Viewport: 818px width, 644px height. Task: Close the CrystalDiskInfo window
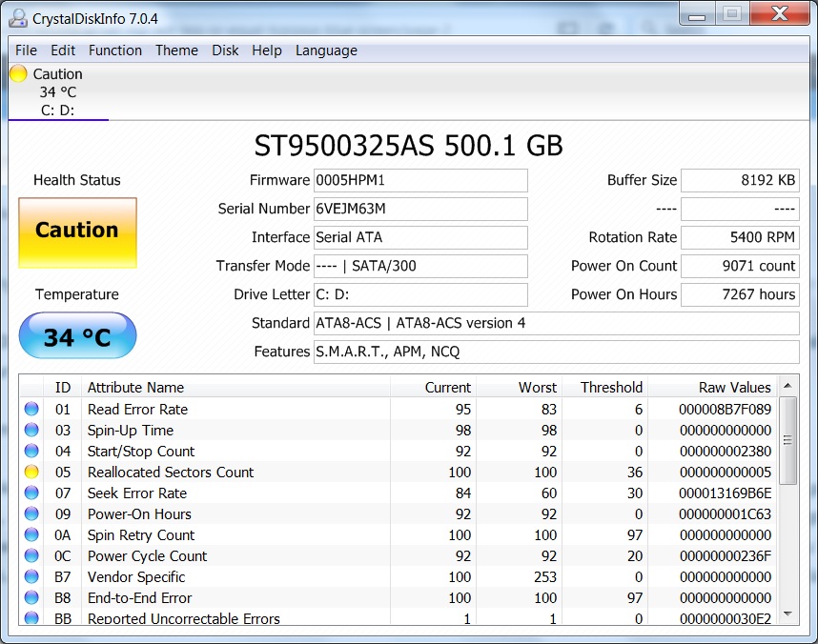click(780, 13)
